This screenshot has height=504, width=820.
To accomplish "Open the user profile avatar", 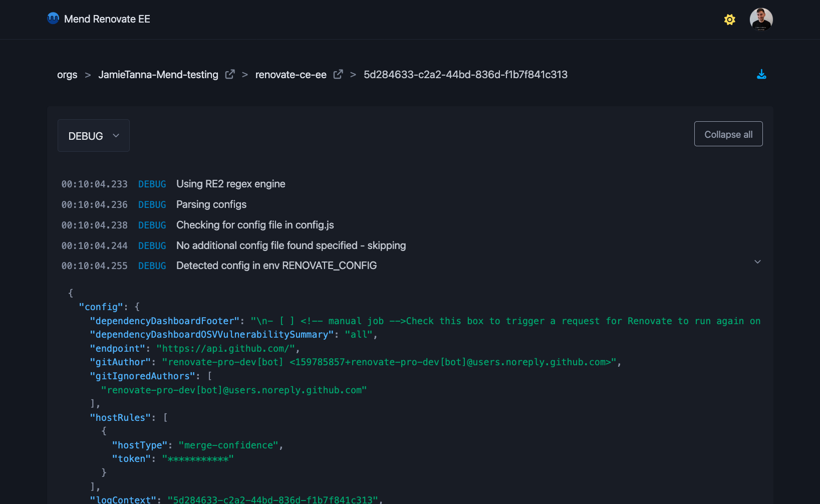I will [760, 19].
